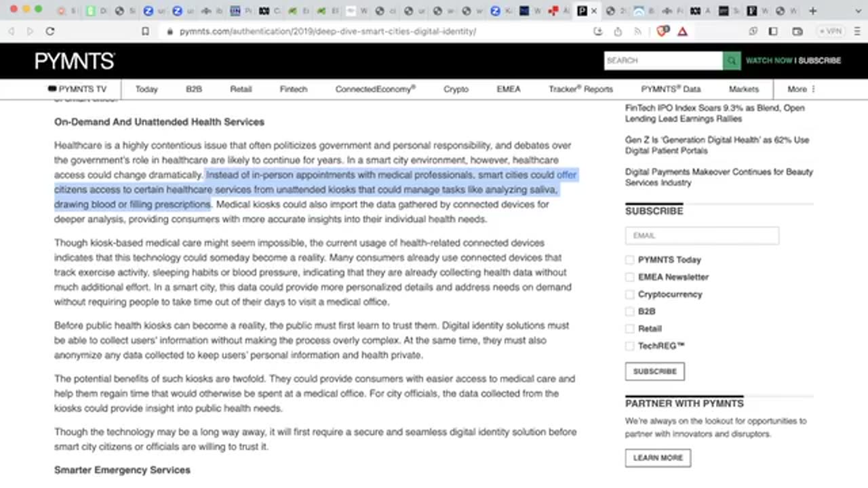Open the Brave Wallet icon
This screenshot has width=868, height=488.
coord(797,31)
